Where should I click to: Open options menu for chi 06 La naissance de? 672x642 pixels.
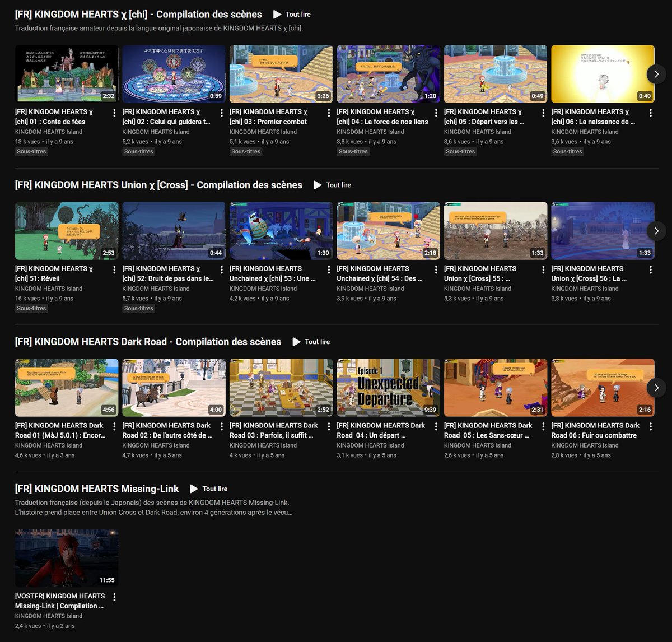(651, 113)
